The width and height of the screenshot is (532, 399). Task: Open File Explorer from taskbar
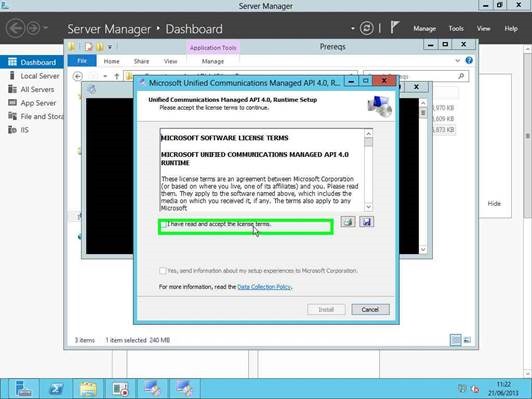pos(88,389)
